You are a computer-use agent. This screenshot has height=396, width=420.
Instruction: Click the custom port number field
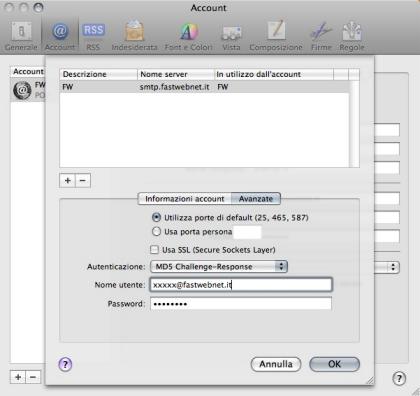click(x=247, y=232)
